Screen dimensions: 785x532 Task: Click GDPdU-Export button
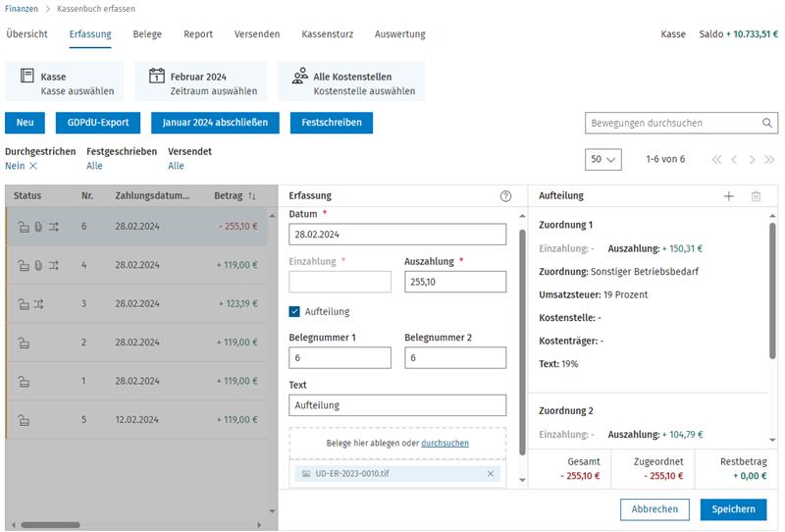pyautogui.click(x=98, y=123)
